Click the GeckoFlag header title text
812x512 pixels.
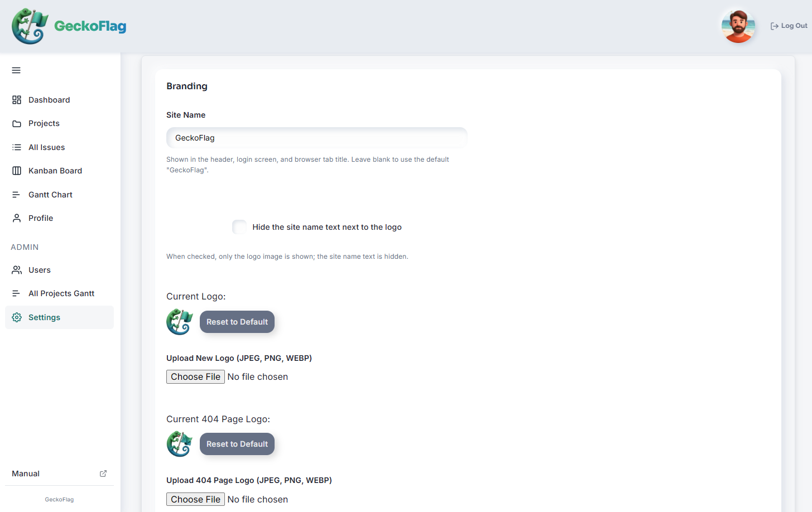(90, 26)
